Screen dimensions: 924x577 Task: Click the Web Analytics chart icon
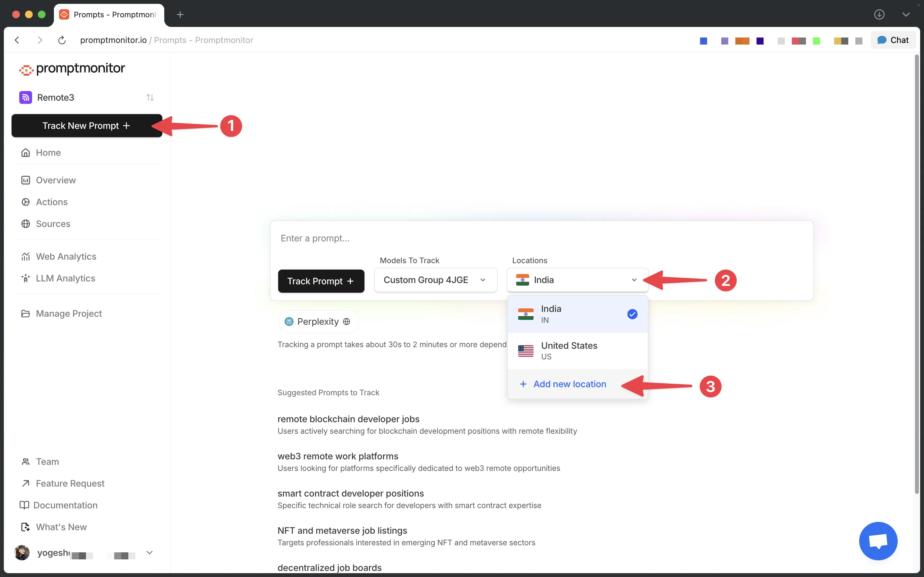click(26, 256)
